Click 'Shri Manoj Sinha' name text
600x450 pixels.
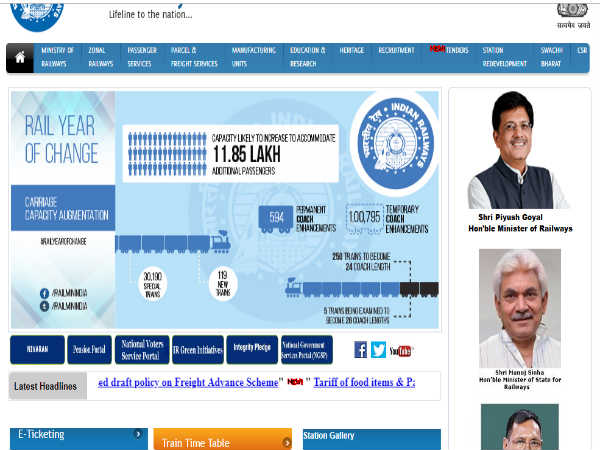coord(519,372)
